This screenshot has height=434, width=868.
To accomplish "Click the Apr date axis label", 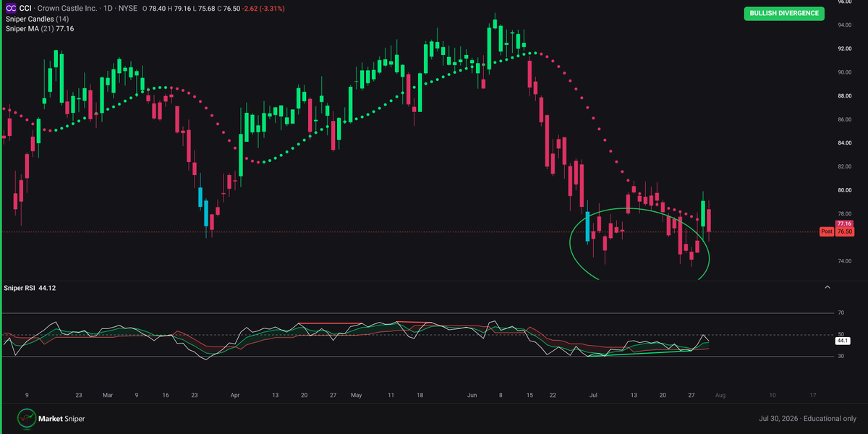I will pos(234,396).
